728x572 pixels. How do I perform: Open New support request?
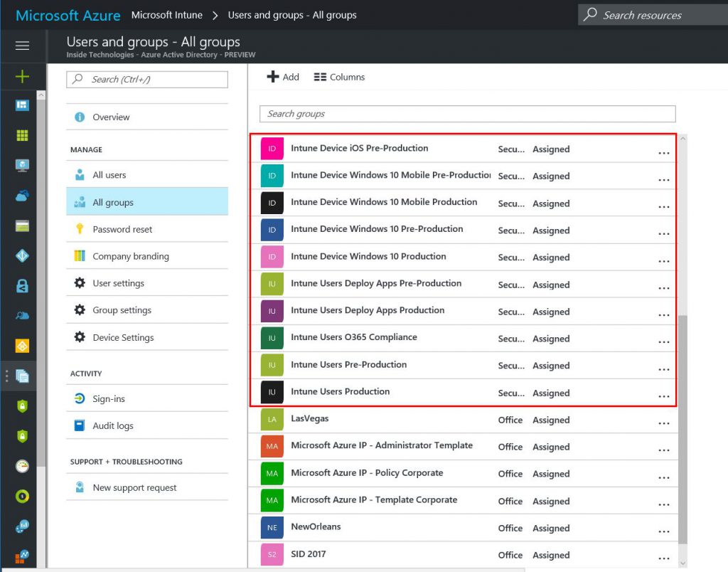(147, 487)
